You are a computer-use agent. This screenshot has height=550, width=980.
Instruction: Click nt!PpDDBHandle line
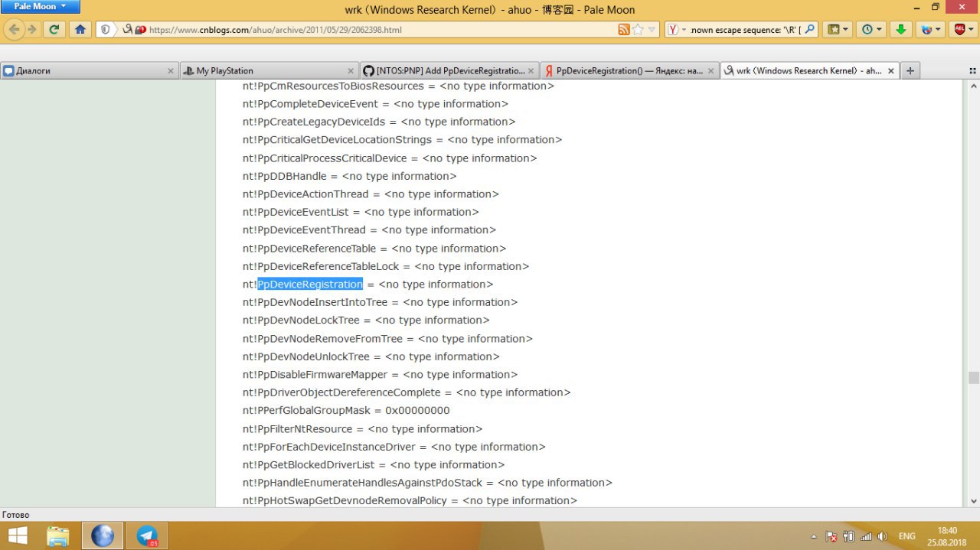tap(349, 176)
